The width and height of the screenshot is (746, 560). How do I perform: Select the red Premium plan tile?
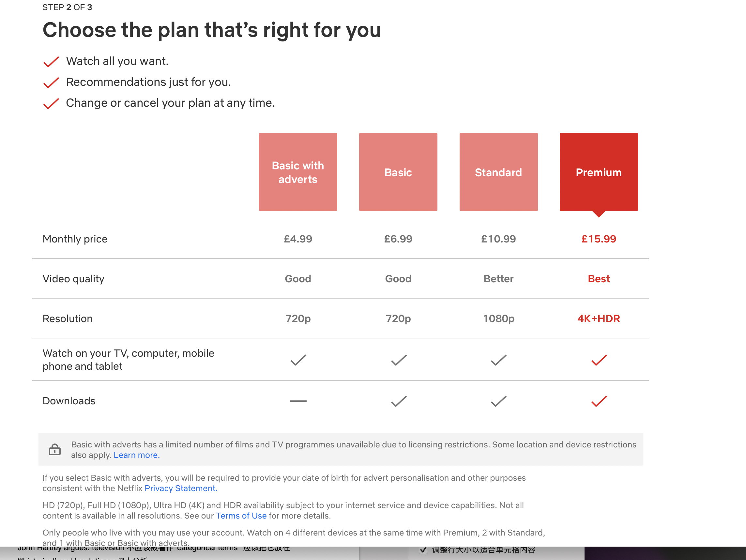pos(598,172)
